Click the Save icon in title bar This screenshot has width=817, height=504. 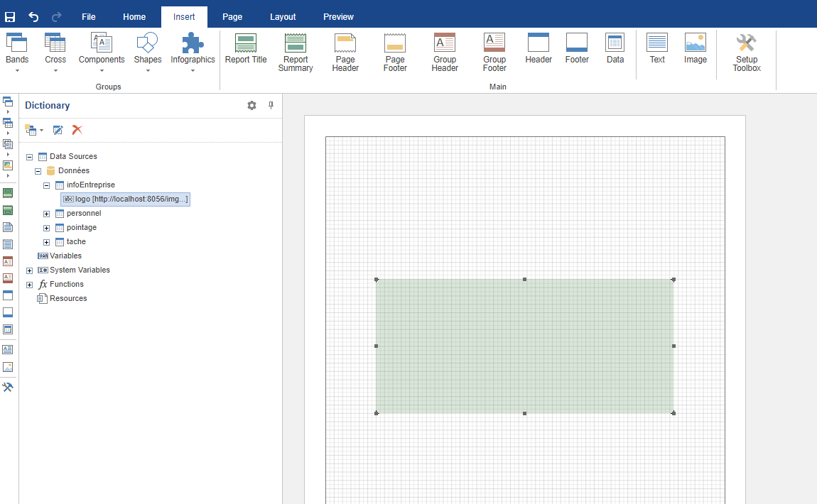pos(10,16)
